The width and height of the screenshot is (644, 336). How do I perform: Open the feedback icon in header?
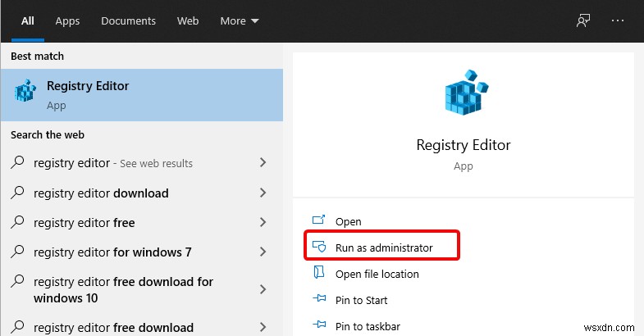coord(582,20)
